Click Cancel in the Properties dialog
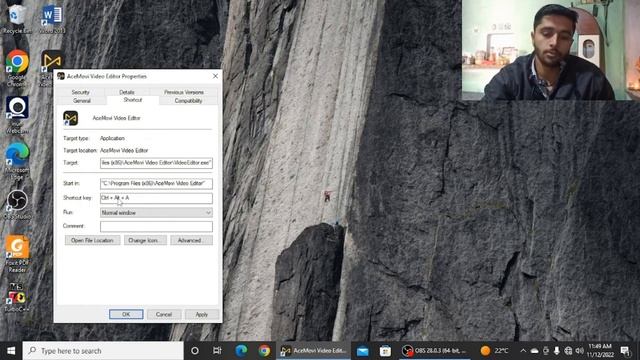 [x=164, y=314]
